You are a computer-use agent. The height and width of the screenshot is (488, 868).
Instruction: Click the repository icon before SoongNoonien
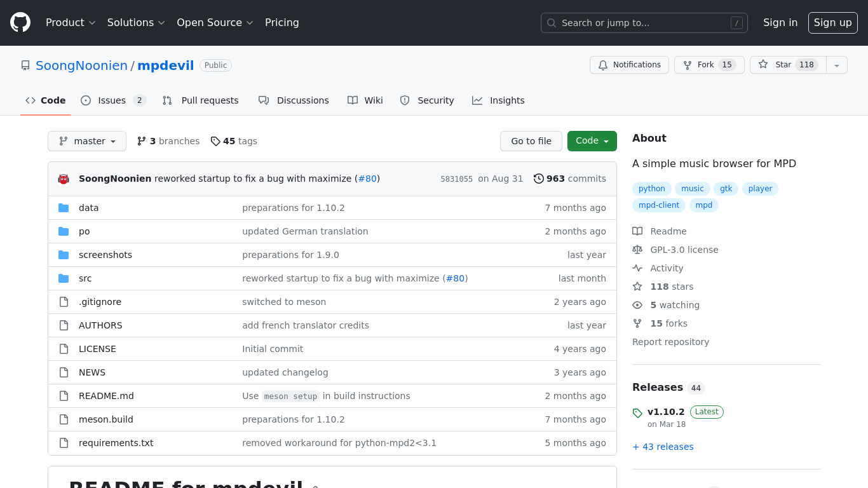point(25,65)
